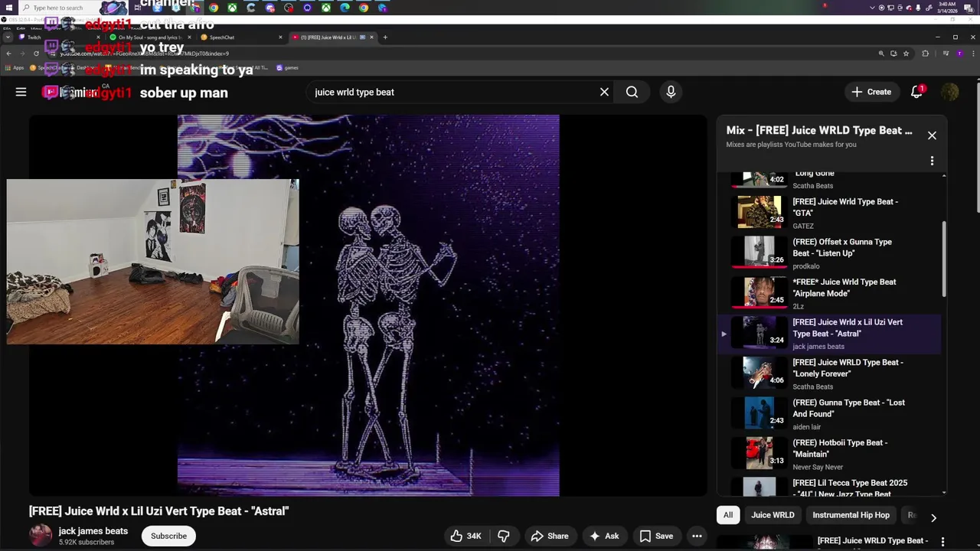Switch to the On My Soul lyrics tab

[x=149, y=37]
